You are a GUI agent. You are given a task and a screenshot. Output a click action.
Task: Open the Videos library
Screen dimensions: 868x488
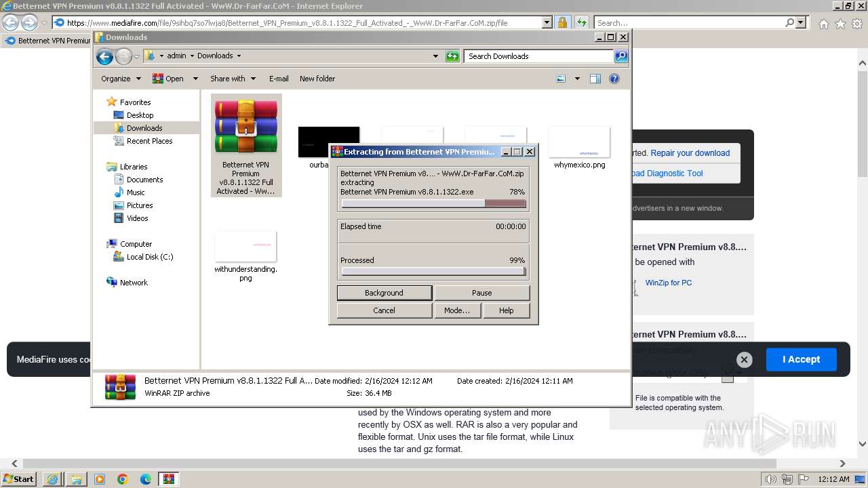(x=137, y=218)
